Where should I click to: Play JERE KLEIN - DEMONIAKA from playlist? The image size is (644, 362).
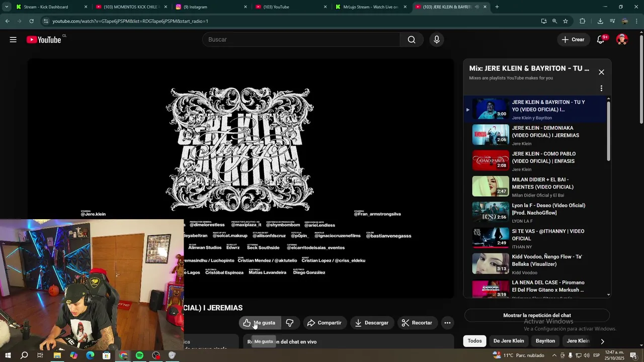[535, 135]
